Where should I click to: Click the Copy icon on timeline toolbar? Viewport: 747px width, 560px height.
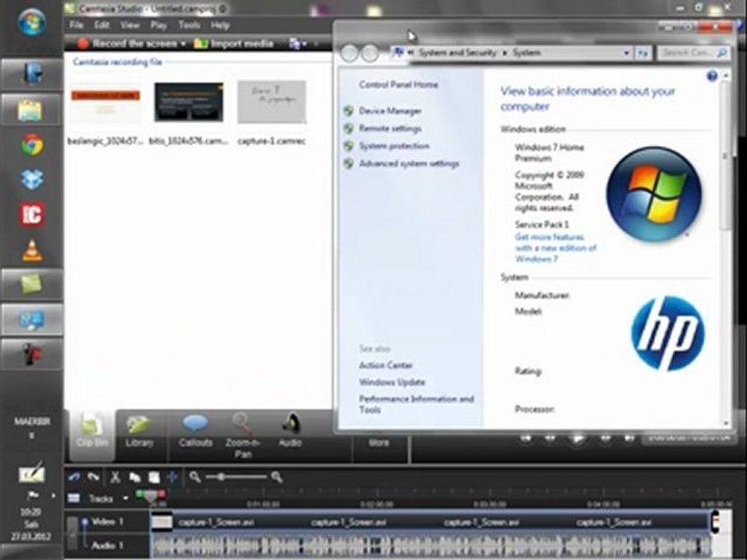pyautogui.click(x=135, y=477)
